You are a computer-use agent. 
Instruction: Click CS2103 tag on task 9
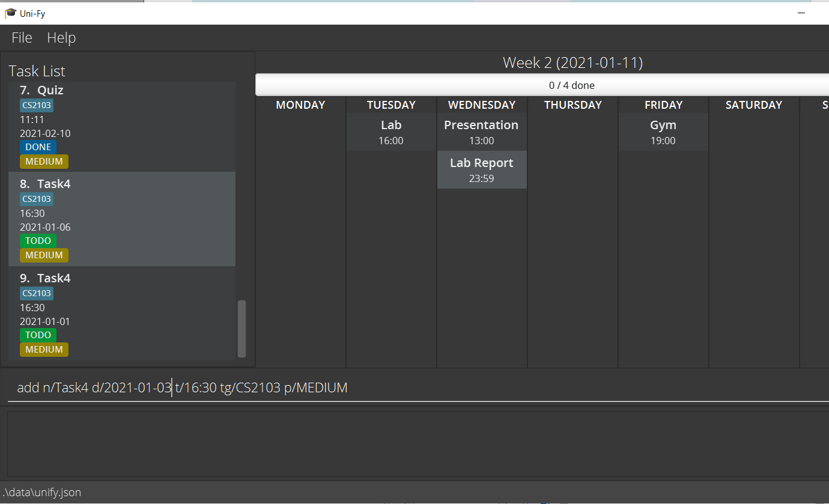click(37, 294)
